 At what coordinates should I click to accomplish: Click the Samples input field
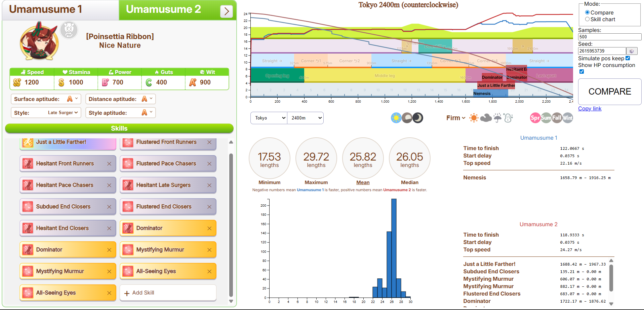pyautogui.click(x=610, y=37)
